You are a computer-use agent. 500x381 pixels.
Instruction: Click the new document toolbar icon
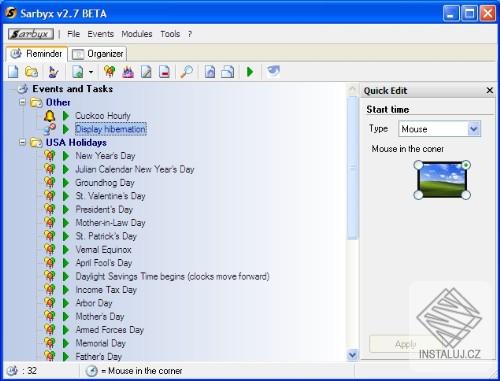point(13,72)
